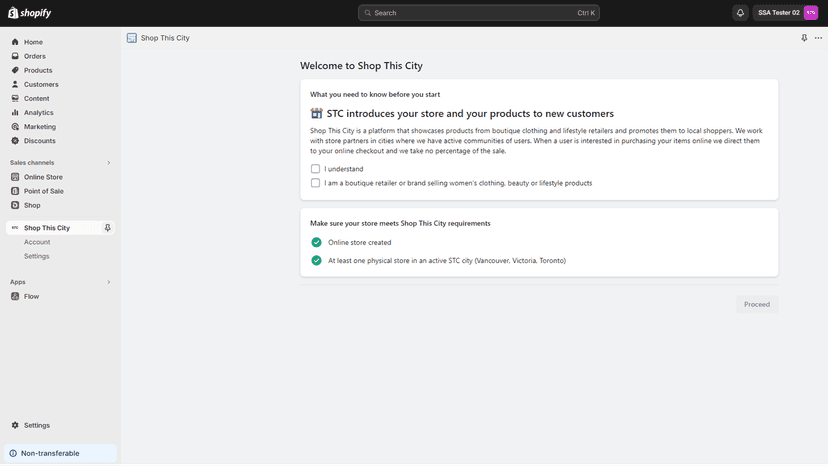This screenshot has height=466, width=828.
Task: Click the Marketing target icon
Action: [x=15, y=127]
